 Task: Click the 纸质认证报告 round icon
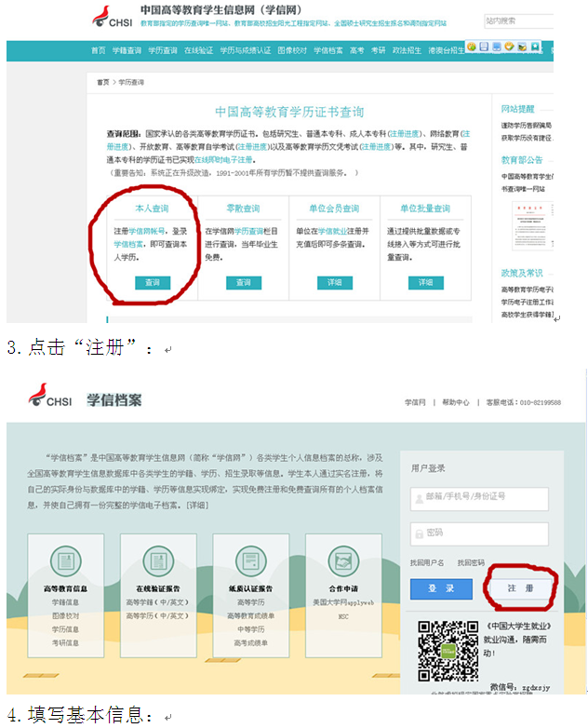click(x=250, y=560)
